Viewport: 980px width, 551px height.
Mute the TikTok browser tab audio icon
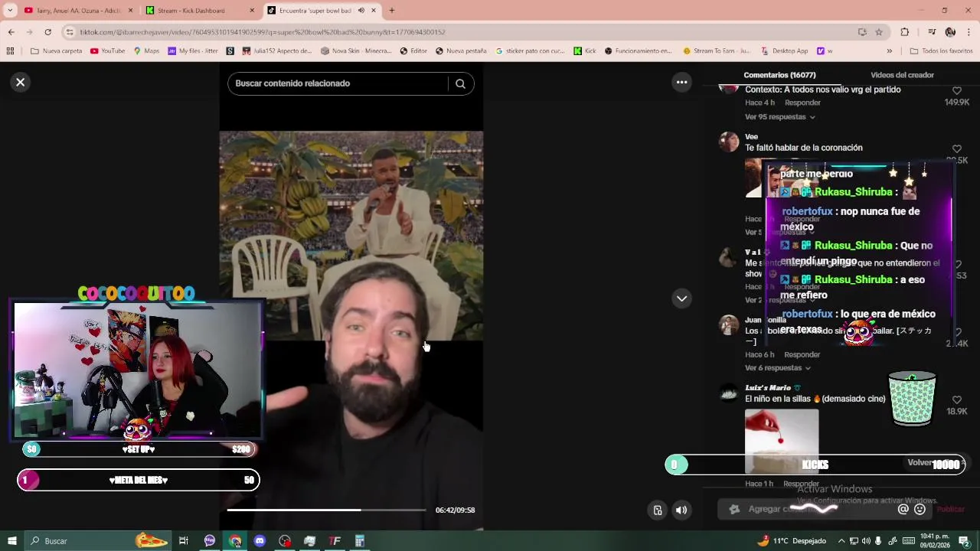click(x=361, y=11)
